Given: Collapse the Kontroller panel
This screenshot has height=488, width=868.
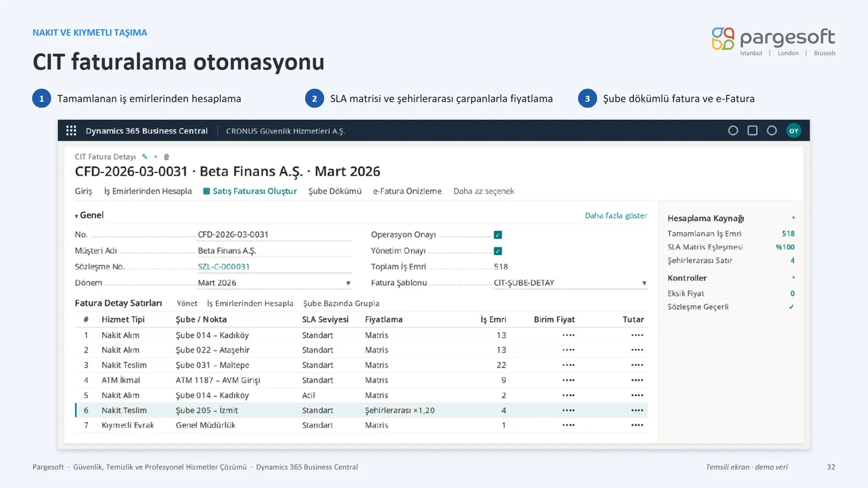Looking at the screenshot, I should point(793,277).
